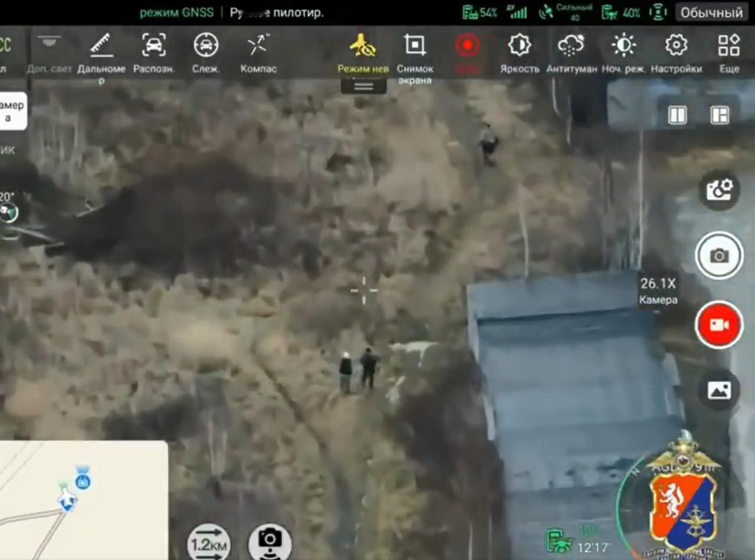Capture a photo with the shutter button
Image resolution: width=755 pixels, height=560 pixels.
coord(719,256)
